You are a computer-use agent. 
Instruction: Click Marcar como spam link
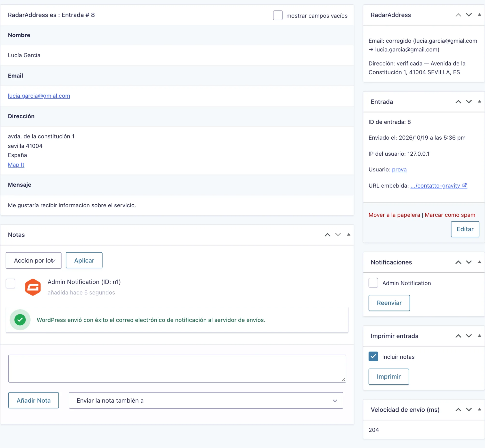[450, 215]
